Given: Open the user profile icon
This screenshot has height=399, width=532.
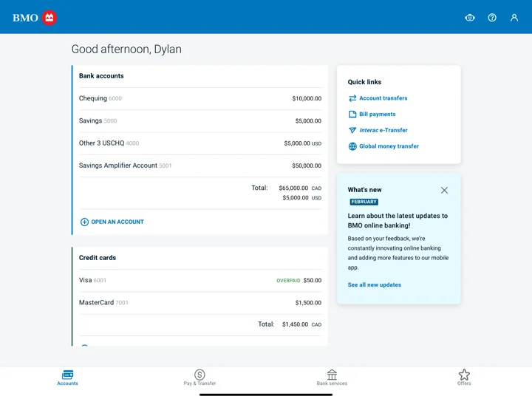Looking at the screenshot, I should click(514, 18).
